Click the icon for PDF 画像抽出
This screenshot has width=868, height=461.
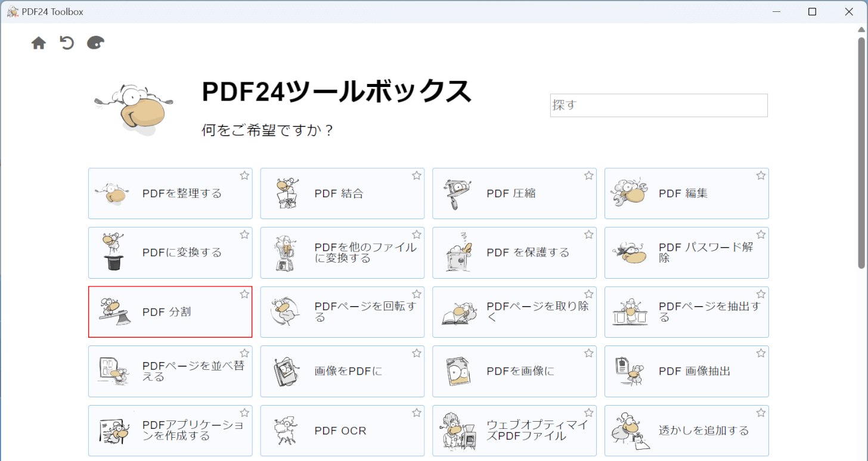[x=629, y=371]
